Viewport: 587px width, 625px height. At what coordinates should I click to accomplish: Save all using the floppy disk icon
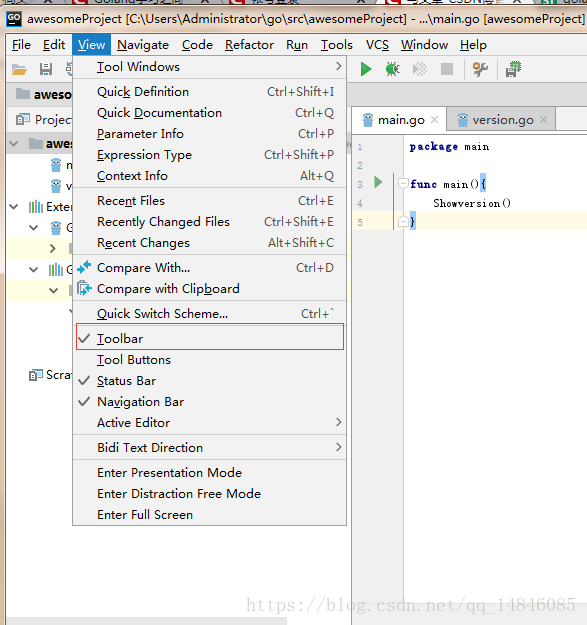46,69
